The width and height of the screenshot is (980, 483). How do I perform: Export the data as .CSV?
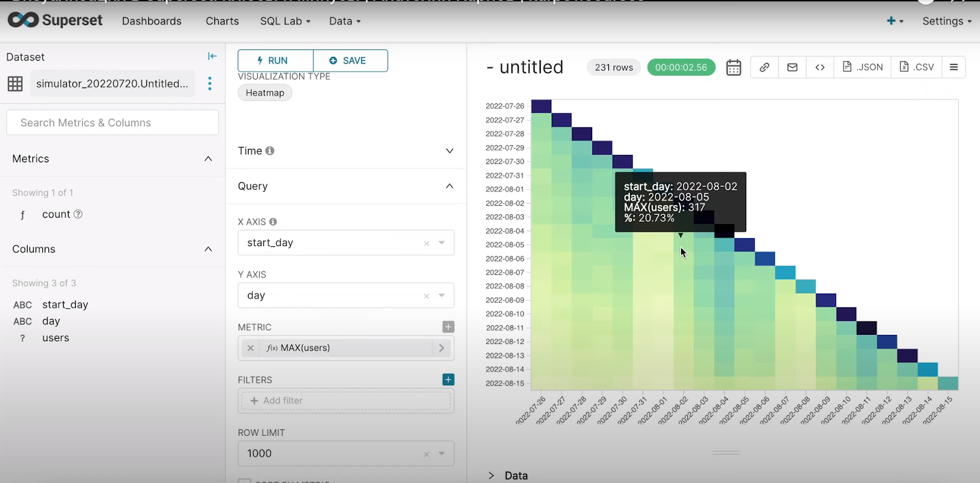[917, 67]
